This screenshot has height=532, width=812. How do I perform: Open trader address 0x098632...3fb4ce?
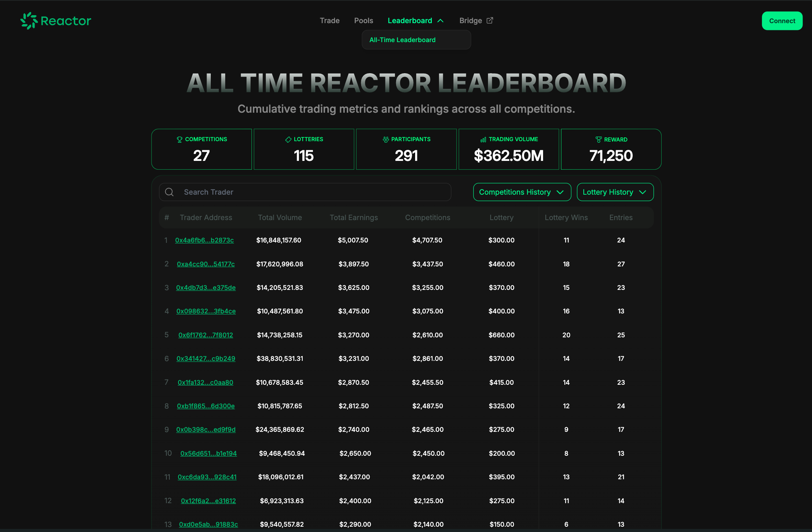click(206, 311)
